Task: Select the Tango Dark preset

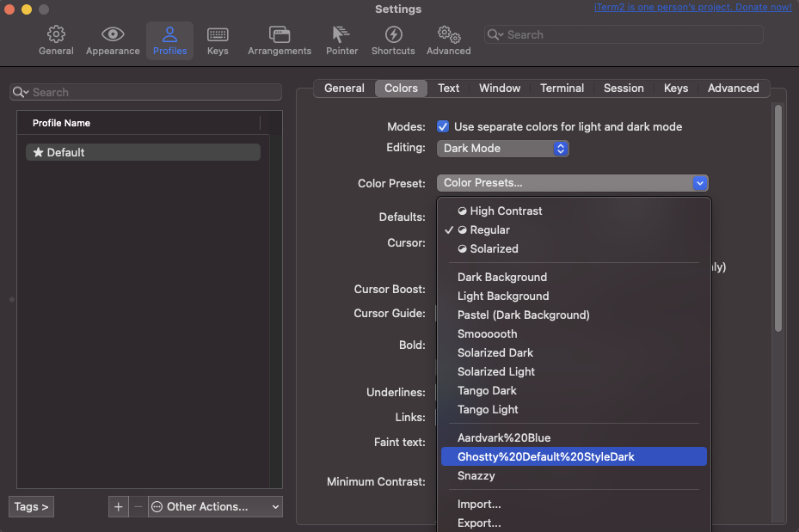Action: (x=574, y=390)
